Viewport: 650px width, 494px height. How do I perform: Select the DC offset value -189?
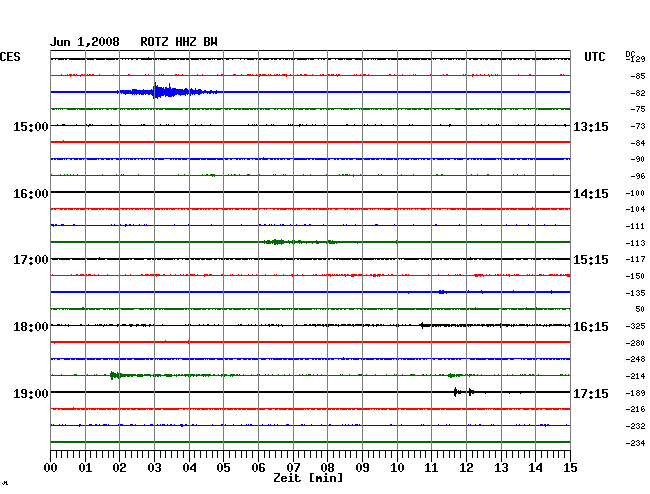pos(635,393)
